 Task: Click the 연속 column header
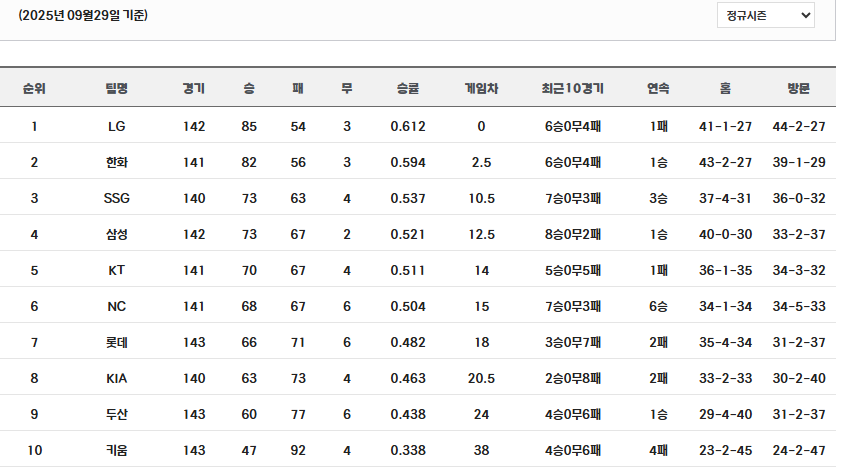point(658,88)
